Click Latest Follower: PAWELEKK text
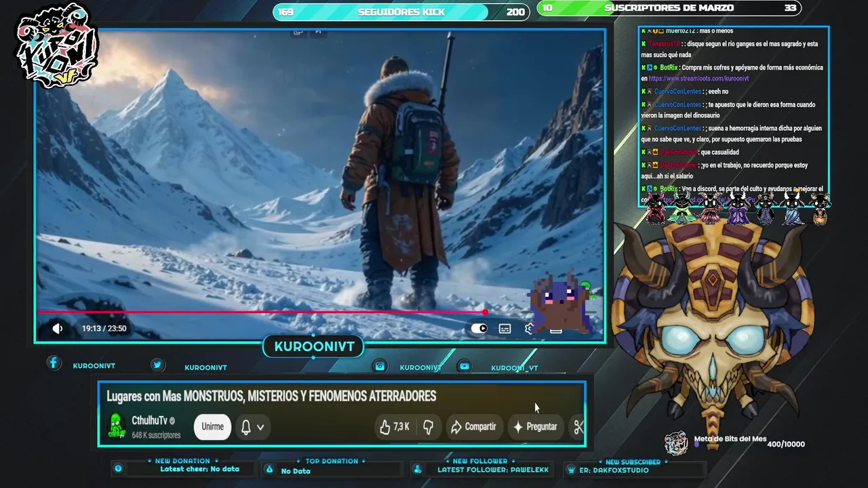 (x=493, y=470)
